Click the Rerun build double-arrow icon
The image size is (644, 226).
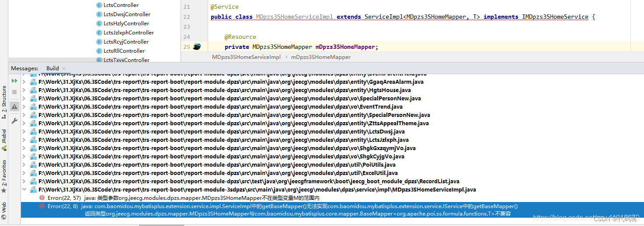[x=14, y=81]
